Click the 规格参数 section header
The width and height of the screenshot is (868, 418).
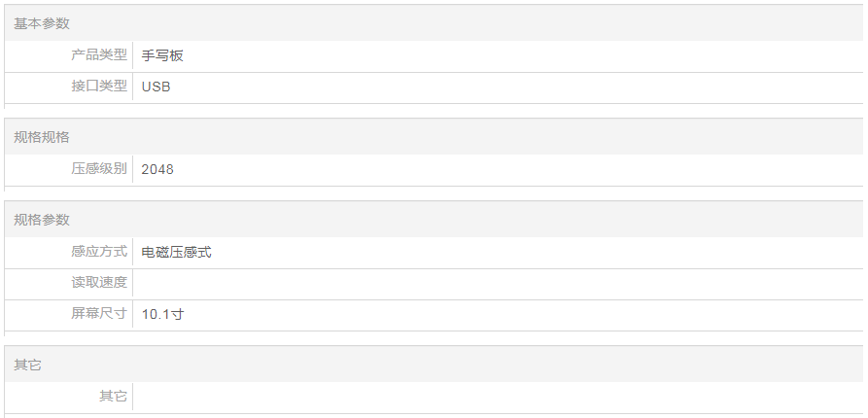point(42,220)
